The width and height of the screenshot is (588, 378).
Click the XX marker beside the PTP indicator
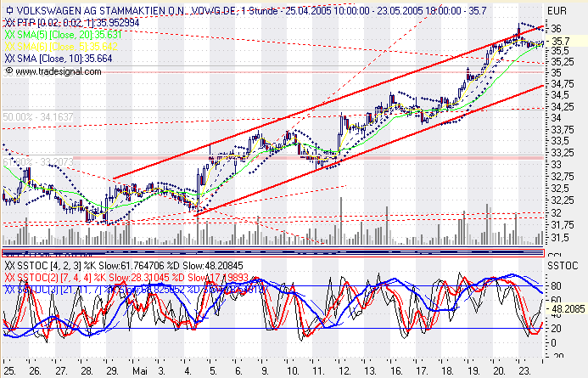9,23
